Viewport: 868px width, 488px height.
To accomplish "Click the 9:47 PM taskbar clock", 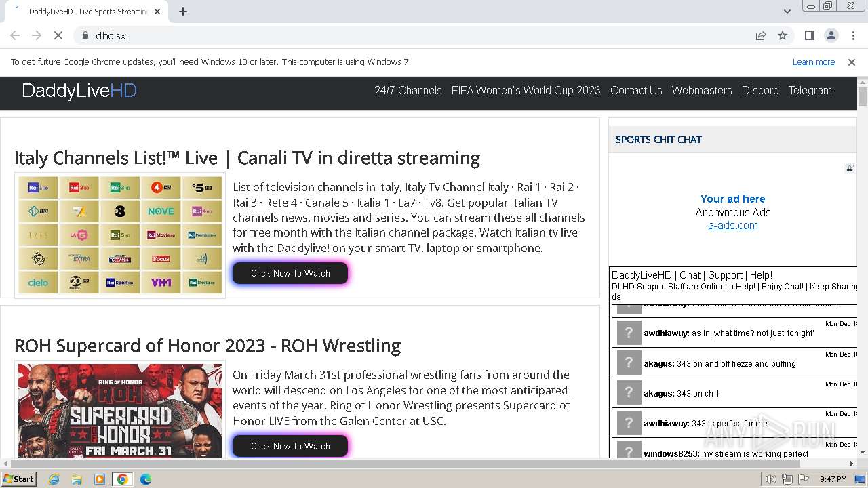I will 833,479.
